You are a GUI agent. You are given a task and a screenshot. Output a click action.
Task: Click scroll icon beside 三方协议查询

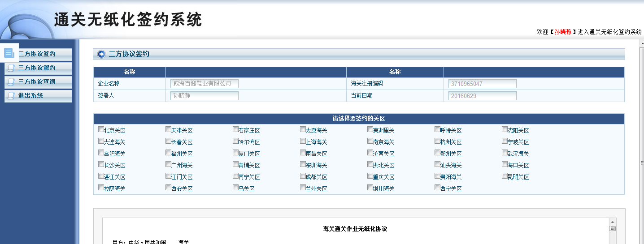point(11,82)
